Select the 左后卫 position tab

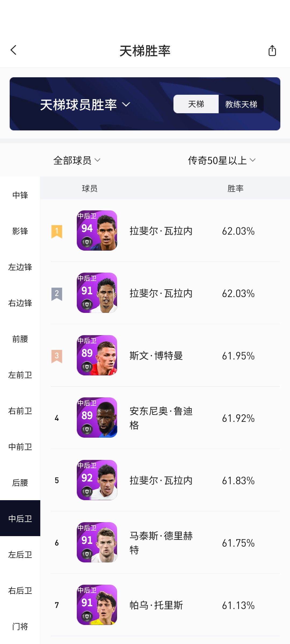coord(20,555)
